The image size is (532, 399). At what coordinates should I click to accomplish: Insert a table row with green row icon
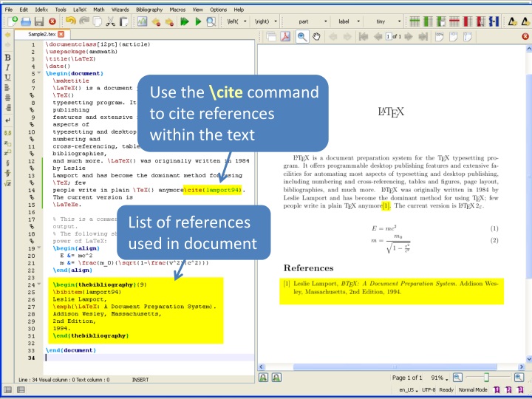(415, 21)
